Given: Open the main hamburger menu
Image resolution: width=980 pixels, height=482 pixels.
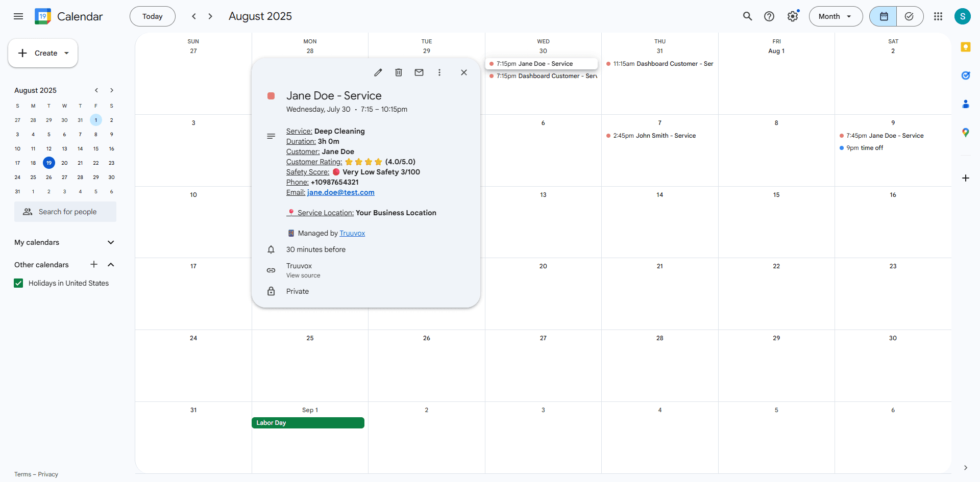Looking at the screenshot, I should point(18,16).
